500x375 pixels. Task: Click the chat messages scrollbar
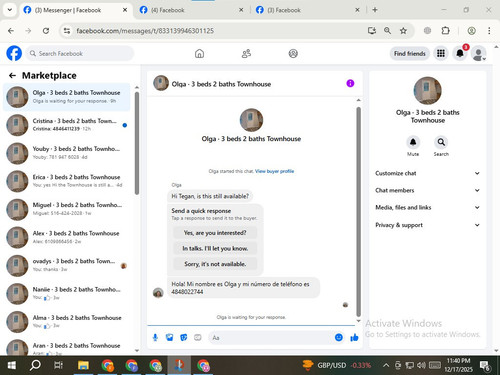359,212
